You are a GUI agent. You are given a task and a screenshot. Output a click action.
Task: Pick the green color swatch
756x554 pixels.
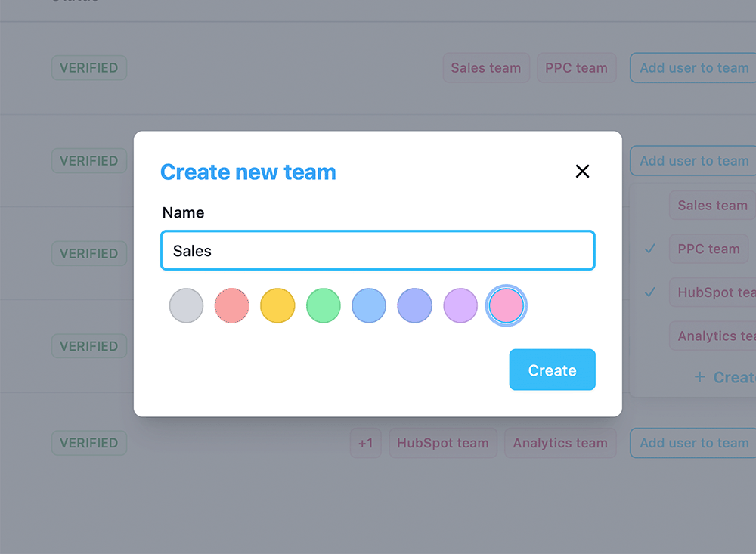click(x=323, y=305)
